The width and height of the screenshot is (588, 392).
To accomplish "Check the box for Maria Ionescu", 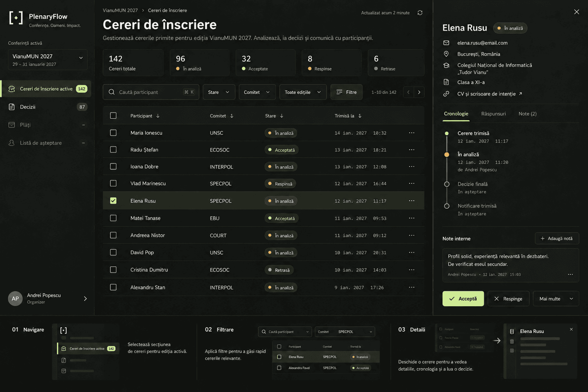I will [113, 133].
